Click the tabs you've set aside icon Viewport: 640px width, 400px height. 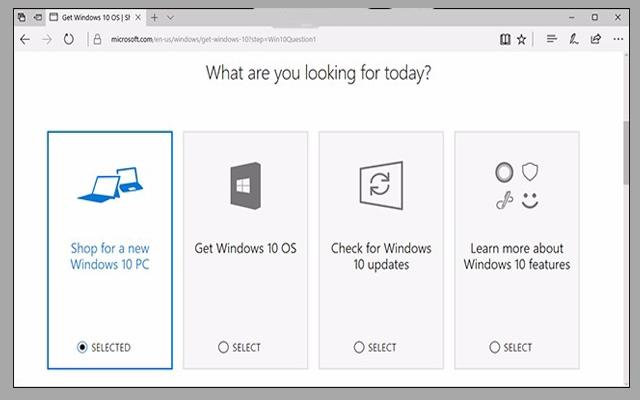click(x=22, y=18)
